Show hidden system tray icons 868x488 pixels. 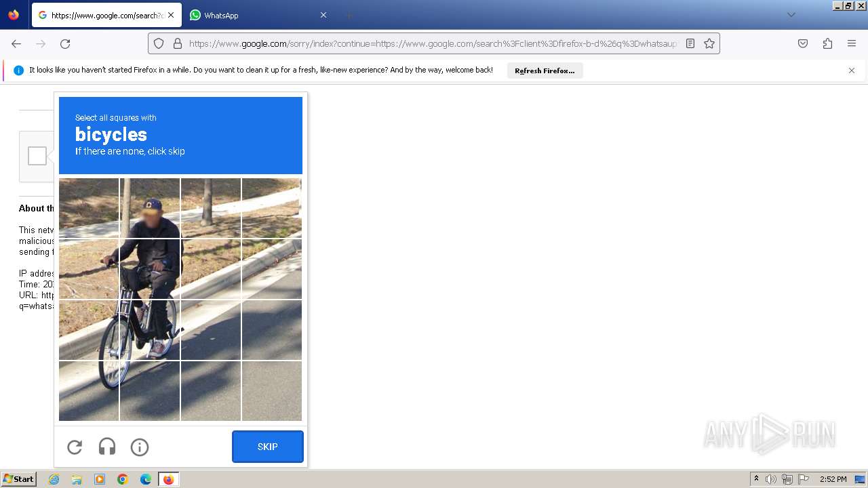click(x=756, y=479)
